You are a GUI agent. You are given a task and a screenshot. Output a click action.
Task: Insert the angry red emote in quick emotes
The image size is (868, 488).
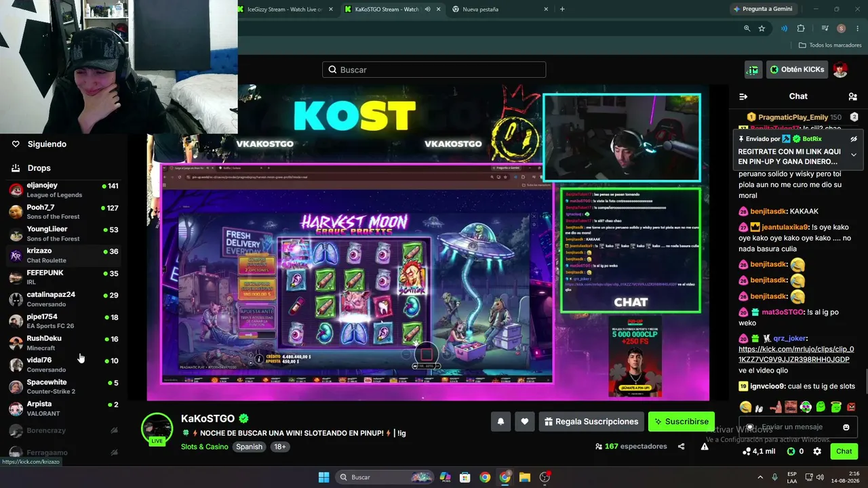point(851,407)
